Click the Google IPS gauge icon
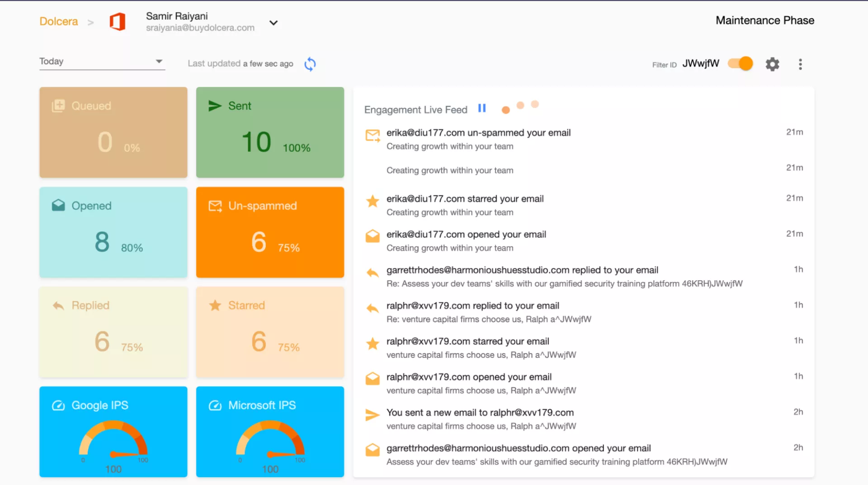The image size is (868, 485). (58, 405)
